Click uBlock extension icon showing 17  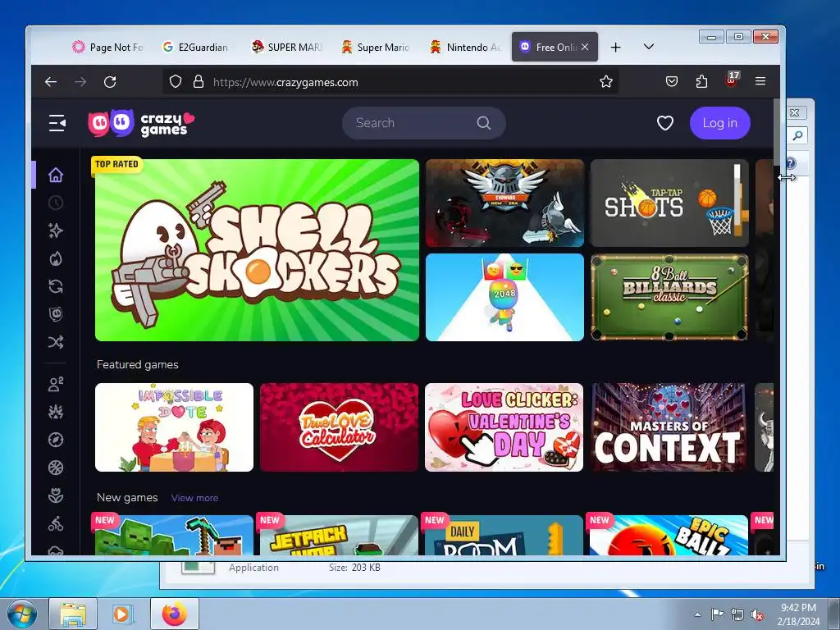click(732, 80)
